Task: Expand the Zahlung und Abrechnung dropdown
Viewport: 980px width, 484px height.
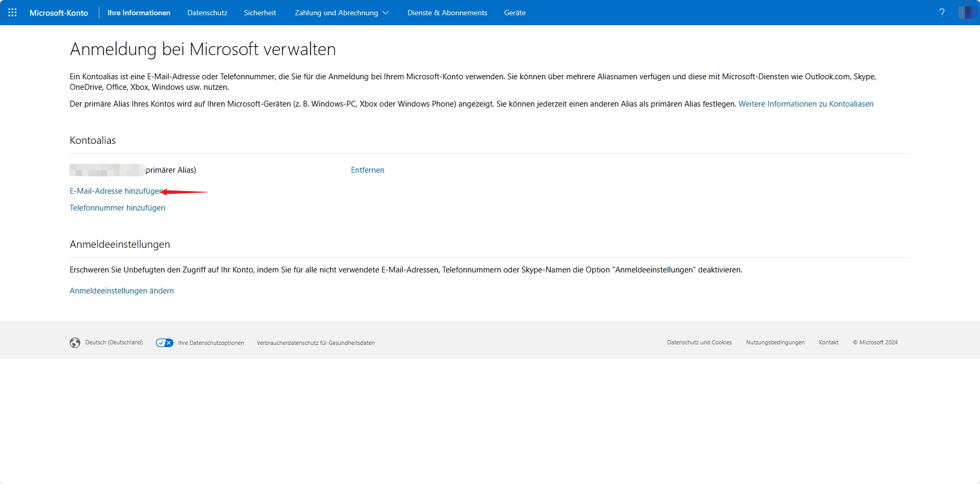Action: click(x=342, y=13)
